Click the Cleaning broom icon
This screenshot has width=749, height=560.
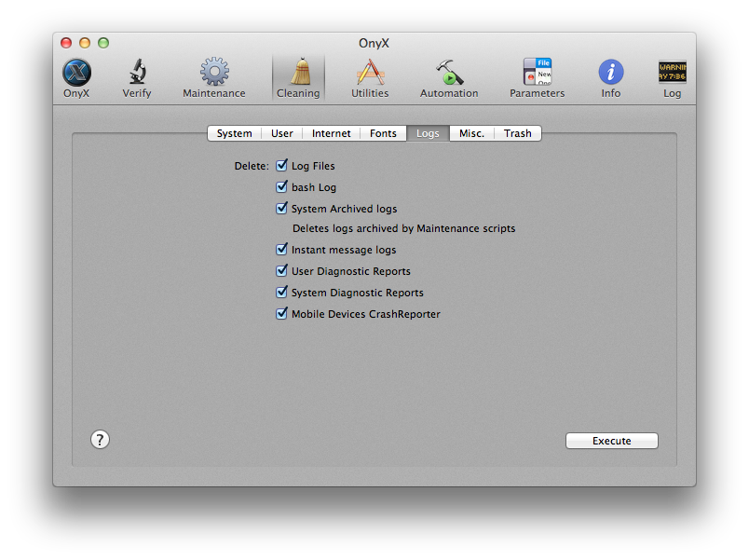(x=298, y=73)
